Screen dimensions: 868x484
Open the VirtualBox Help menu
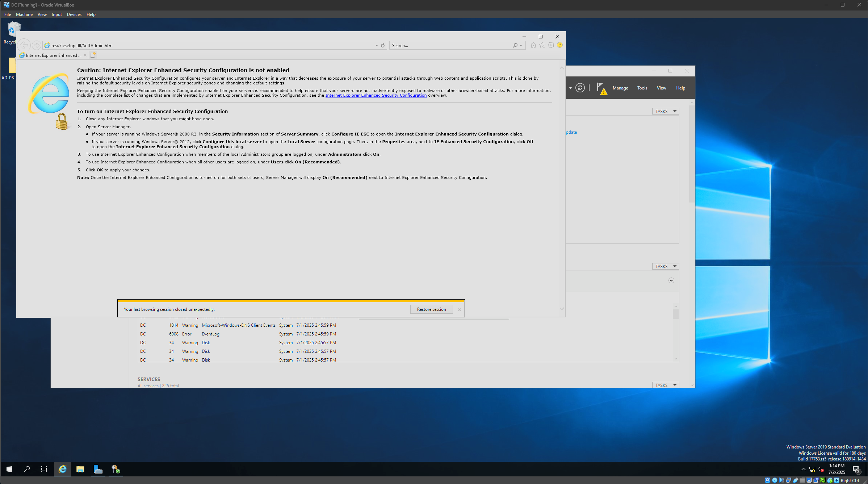click(x=91, y=14)
